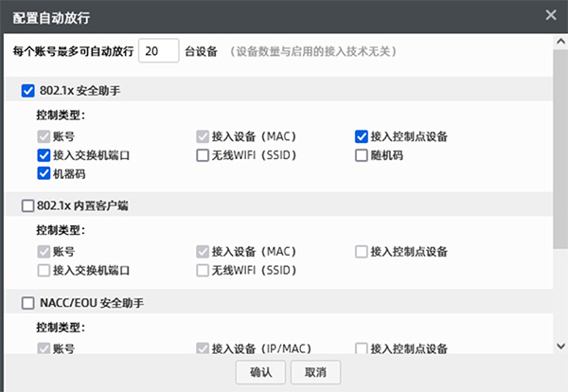
Task: Close the 配置自动放行 dialog
Action: [551, 14]
